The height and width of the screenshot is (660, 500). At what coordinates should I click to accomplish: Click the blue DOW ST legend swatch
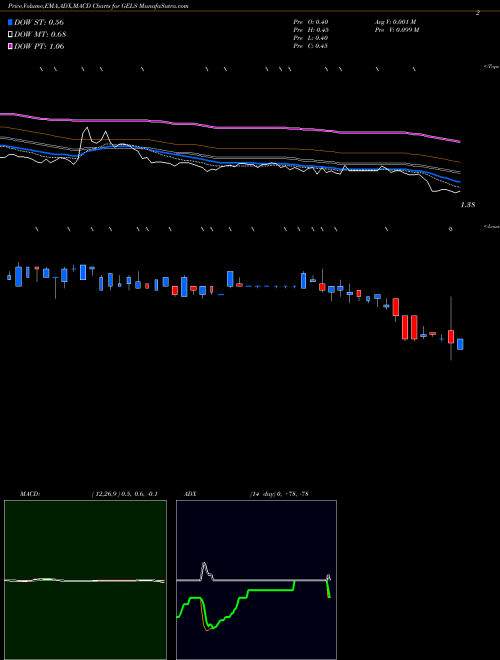11,22
